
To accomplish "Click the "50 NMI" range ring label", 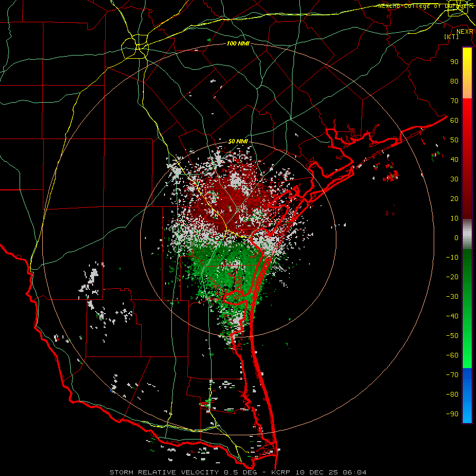I will (238, 141).
